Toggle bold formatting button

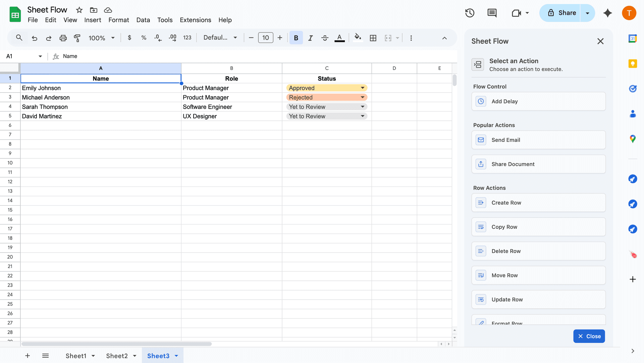pos(296,38)
